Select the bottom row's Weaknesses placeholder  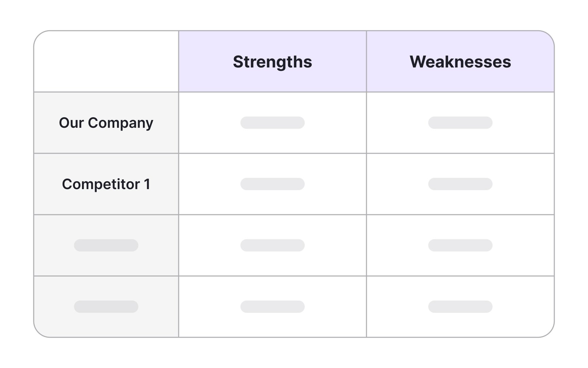460,307
